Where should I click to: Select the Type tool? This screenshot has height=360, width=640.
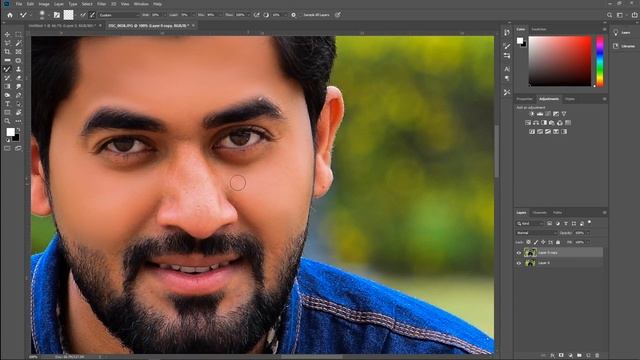[x=7, y=104]
